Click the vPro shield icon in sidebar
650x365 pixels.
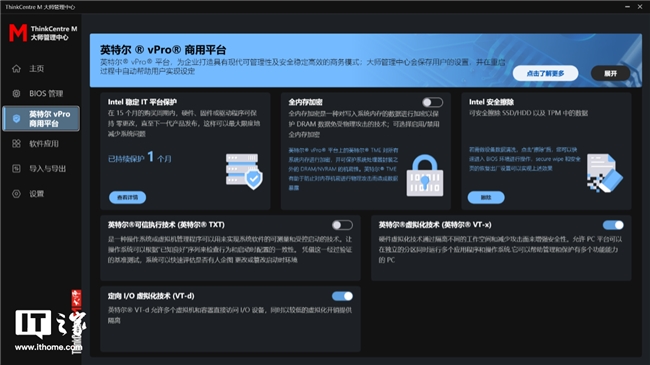click(x=16, y=119)
